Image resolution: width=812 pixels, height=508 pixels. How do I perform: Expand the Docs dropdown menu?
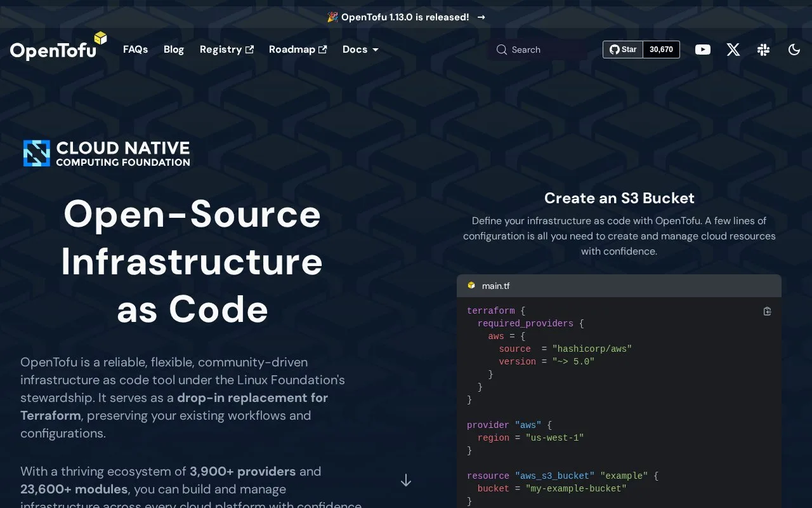click(360, 50)
